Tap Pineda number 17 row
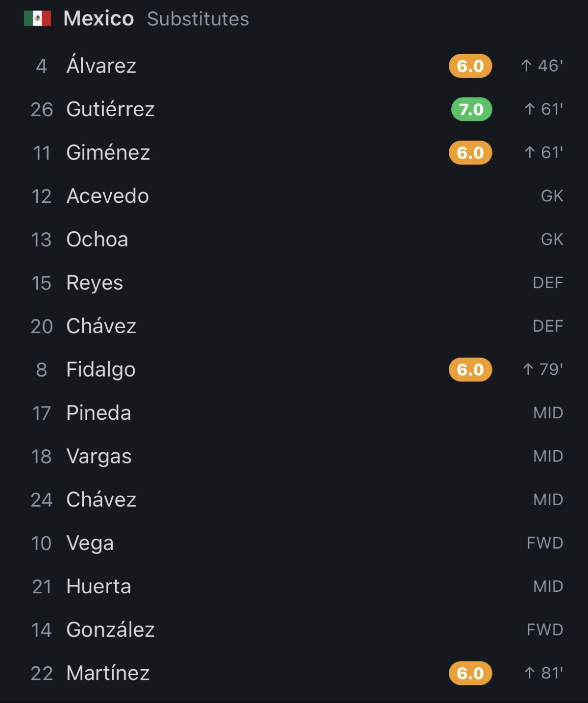This screenshot has width=588, height=703. tap(294, 413)
